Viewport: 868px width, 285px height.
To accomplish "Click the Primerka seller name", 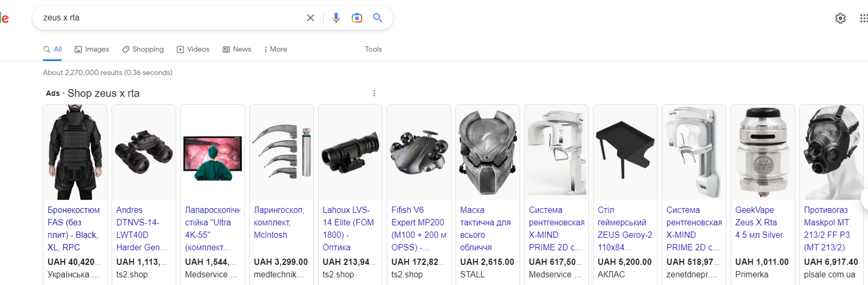I will pos(751,274).
